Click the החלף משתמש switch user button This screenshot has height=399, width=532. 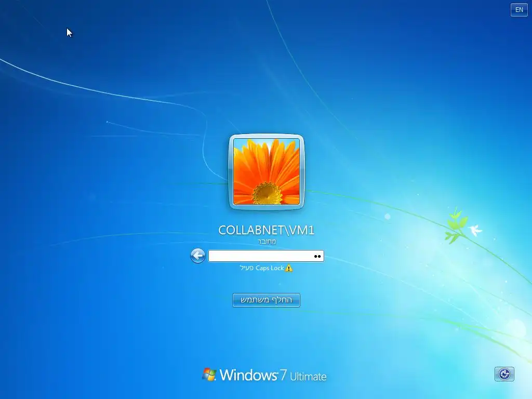point(266,300)
